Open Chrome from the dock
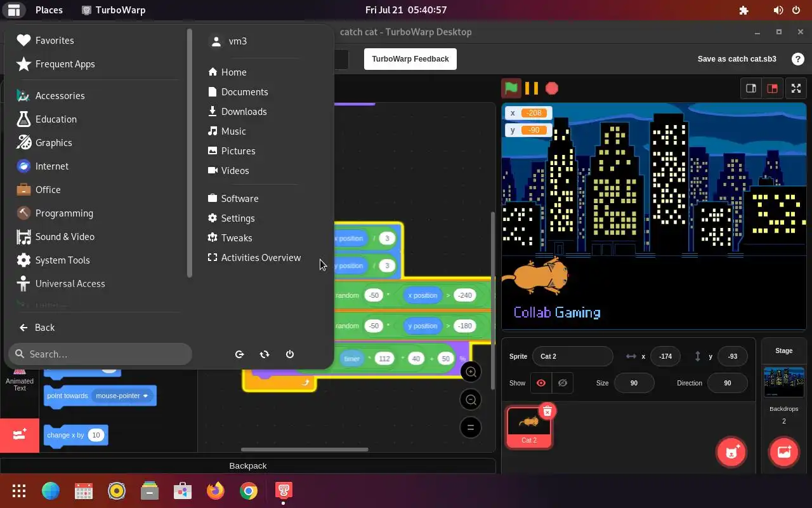Viewport: 812px width, 508px height. (x=249, y=491)
